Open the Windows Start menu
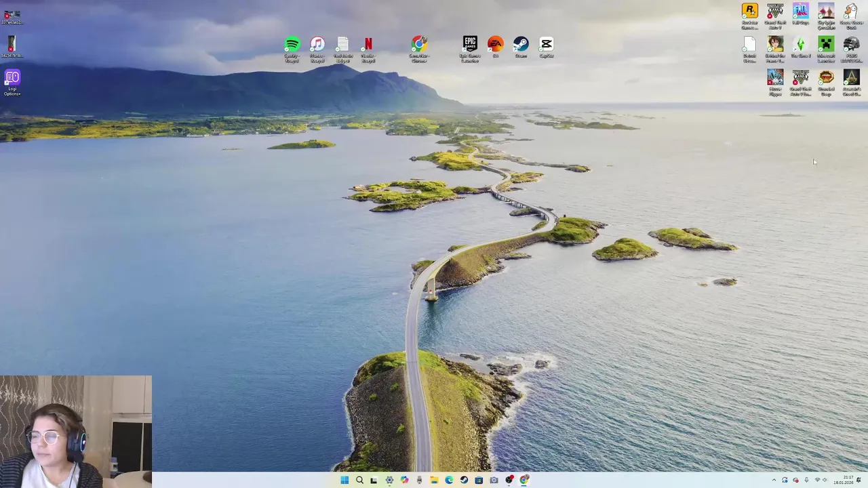The image size is (868, 488). 344,480
